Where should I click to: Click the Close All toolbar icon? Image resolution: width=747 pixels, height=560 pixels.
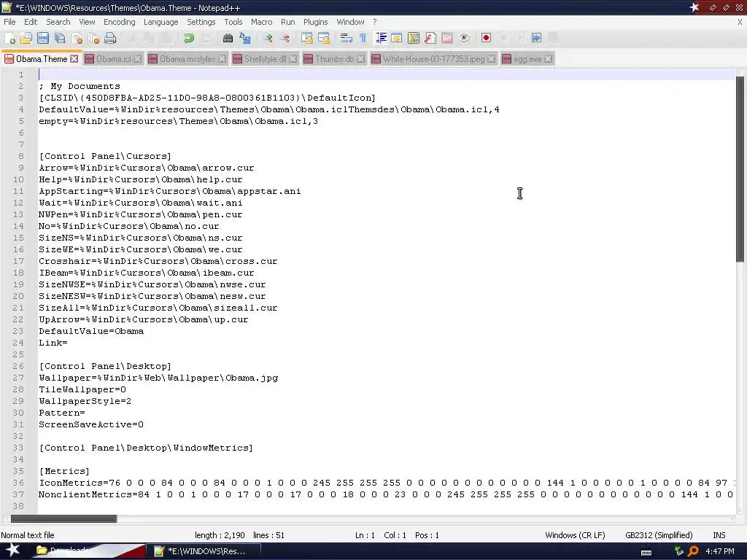93,39
